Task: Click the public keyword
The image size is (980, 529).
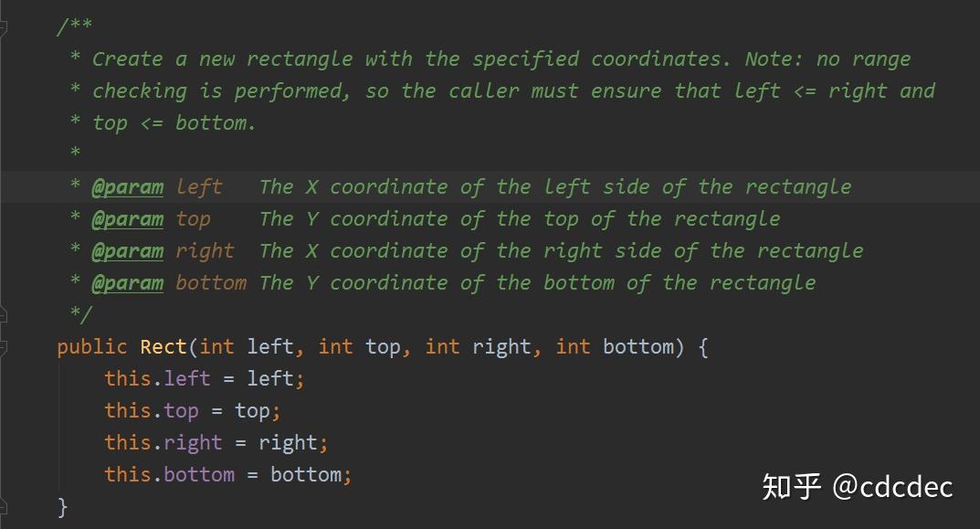Action: 92,347
